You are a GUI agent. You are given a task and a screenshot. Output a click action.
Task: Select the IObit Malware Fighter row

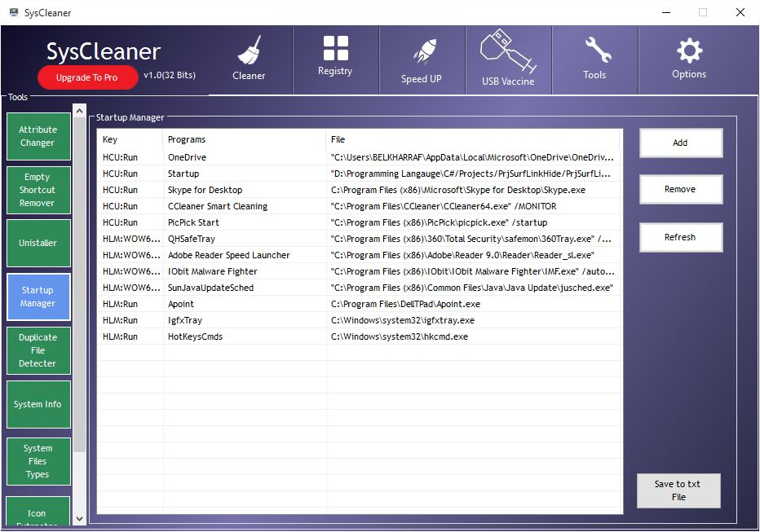(x=359, y=271)
